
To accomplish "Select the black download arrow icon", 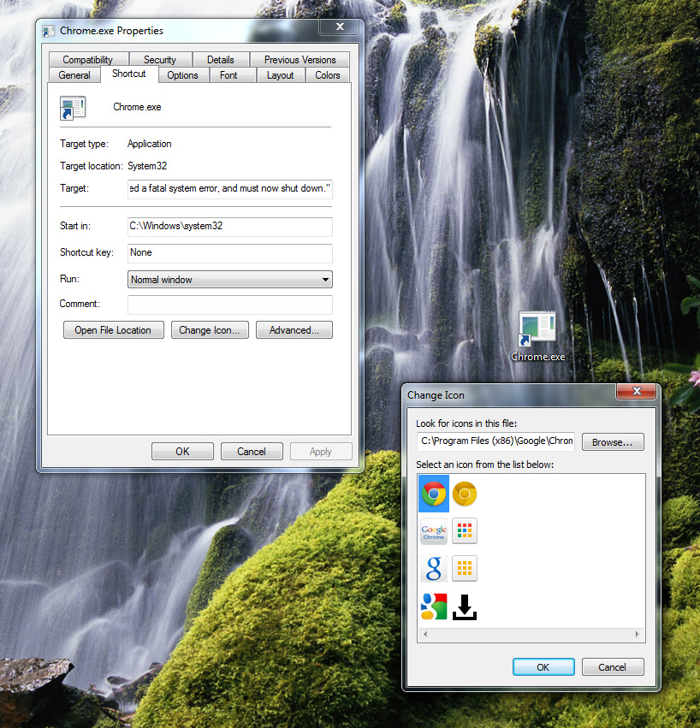I will click(464, 606).
